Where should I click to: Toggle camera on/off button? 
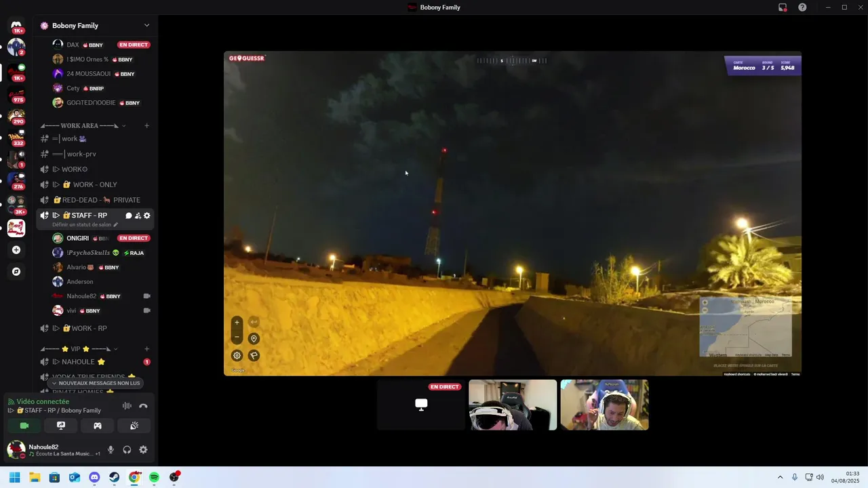point(24,426)
